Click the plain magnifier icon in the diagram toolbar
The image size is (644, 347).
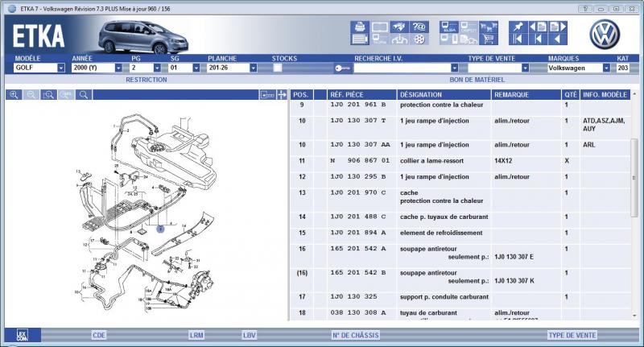click(84, 95)
